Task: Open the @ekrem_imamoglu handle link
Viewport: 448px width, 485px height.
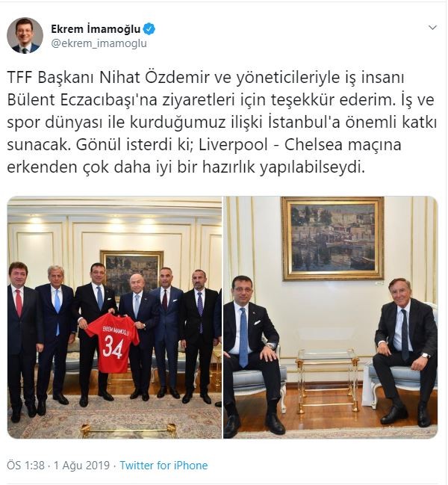Action: 99,43
